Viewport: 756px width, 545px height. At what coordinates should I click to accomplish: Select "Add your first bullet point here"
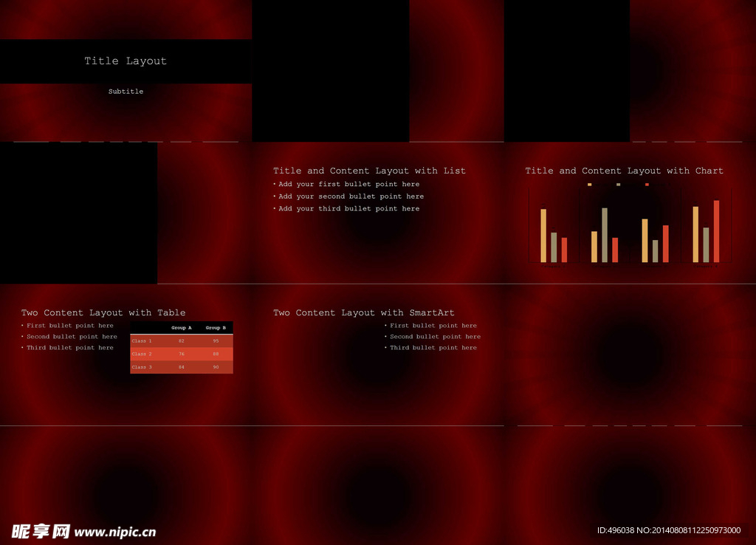(348, 185)
